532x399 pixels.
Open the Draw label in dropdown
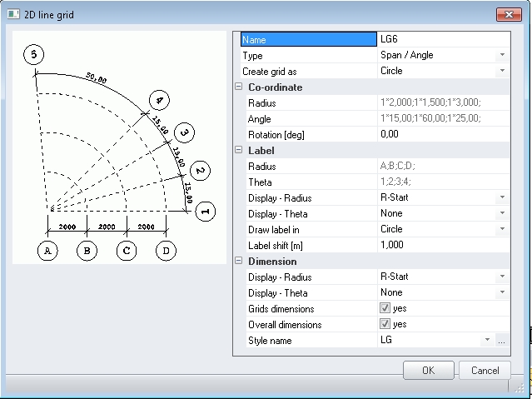pyautogui.click(x=503, y=229)
